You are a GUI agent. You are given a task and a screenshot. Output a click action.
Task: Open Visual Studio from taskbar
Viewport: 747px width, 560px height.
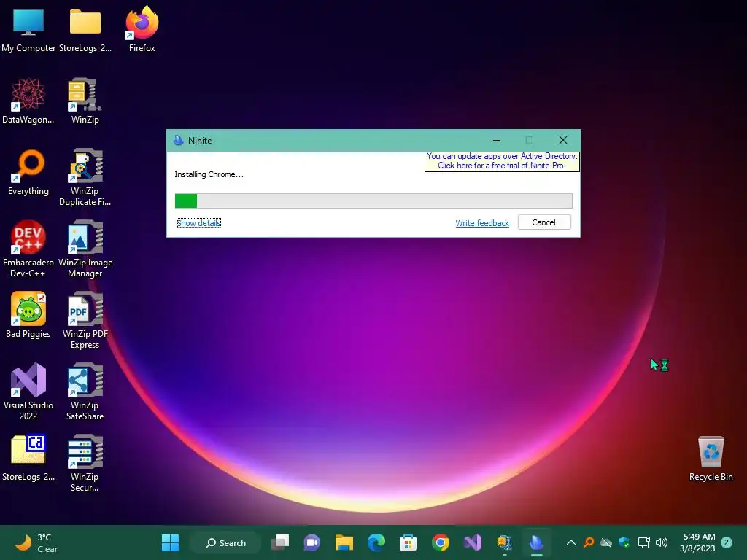point(473,542)
